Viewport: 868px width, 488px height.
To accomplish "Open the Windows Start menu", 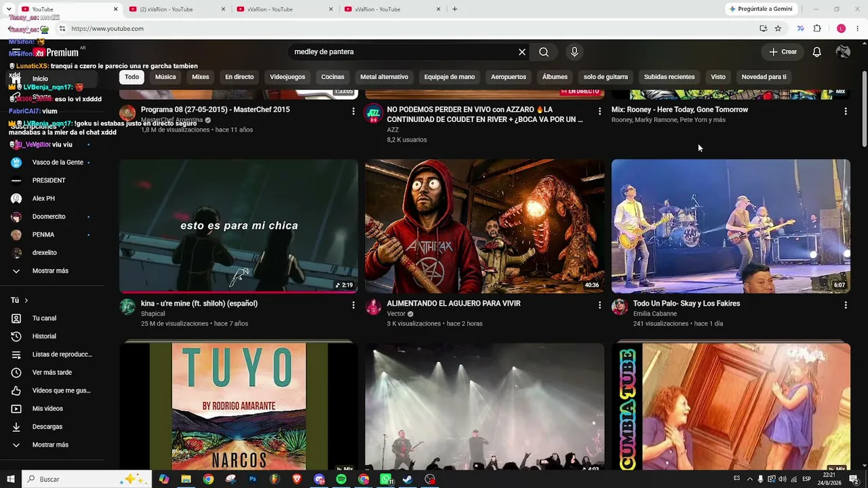I will (x=10, y=479).
